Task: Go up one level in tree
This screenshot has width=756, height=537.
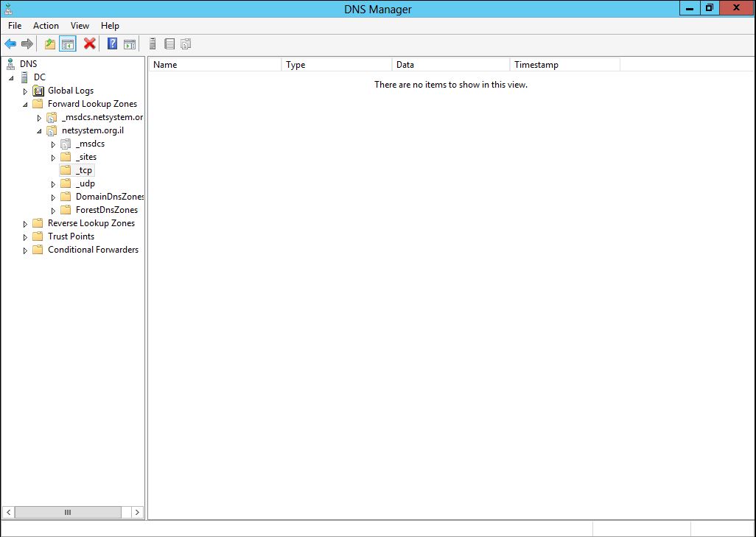Action: (x=49, y=44)
